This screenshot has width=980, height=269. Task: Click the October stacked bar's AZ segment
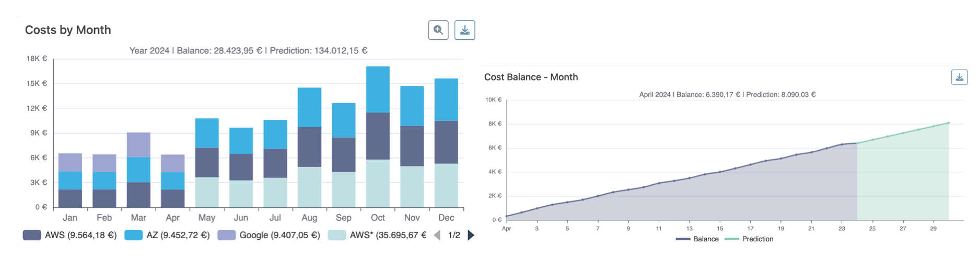click(378, 89)
